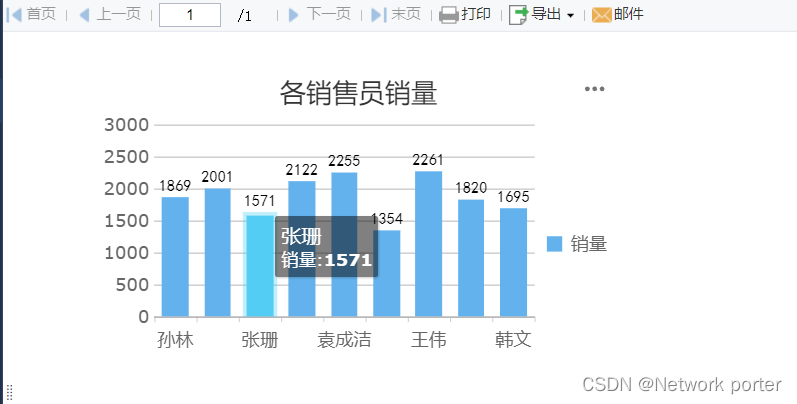Viewport: 797px width, 404px height.
Task: Click the 袁成洁 axis label
Action: (x=344, y=339)
